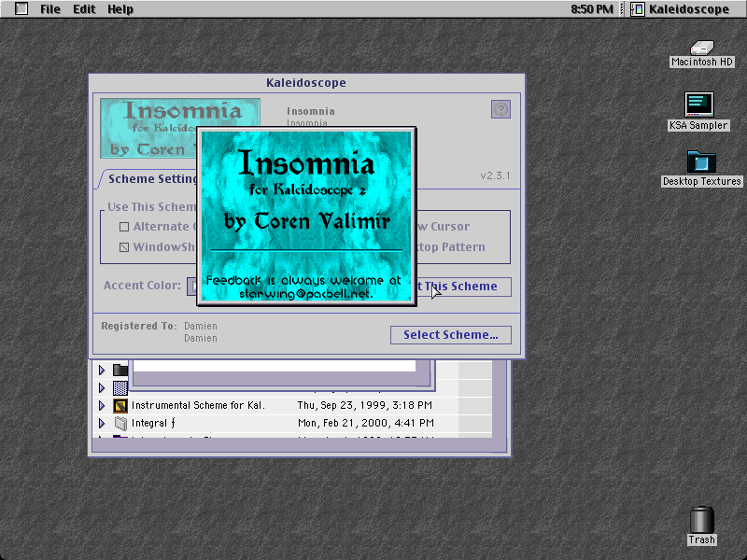This screenshot has height=560, width=747.
Task: Click the Instrumental Scheme file icon
Action: point(120,406)
